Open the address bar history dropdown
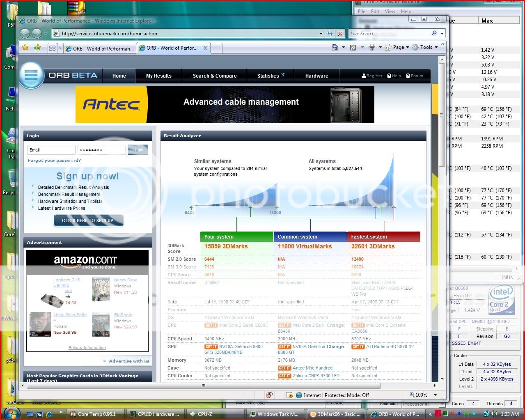 click(321, 34)
